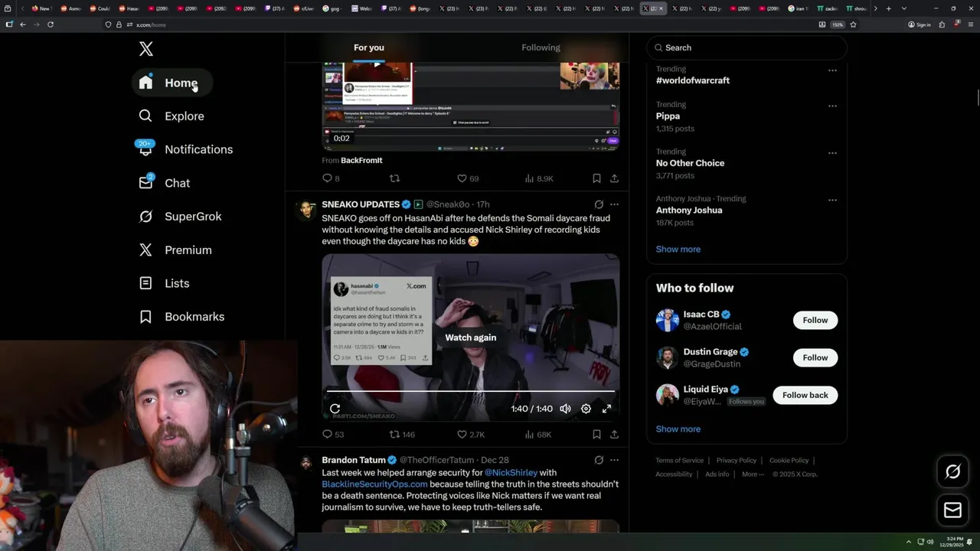Click Watch again on SNEAKO video
This screenshot has height=551, width=980.
click(471, 337)
